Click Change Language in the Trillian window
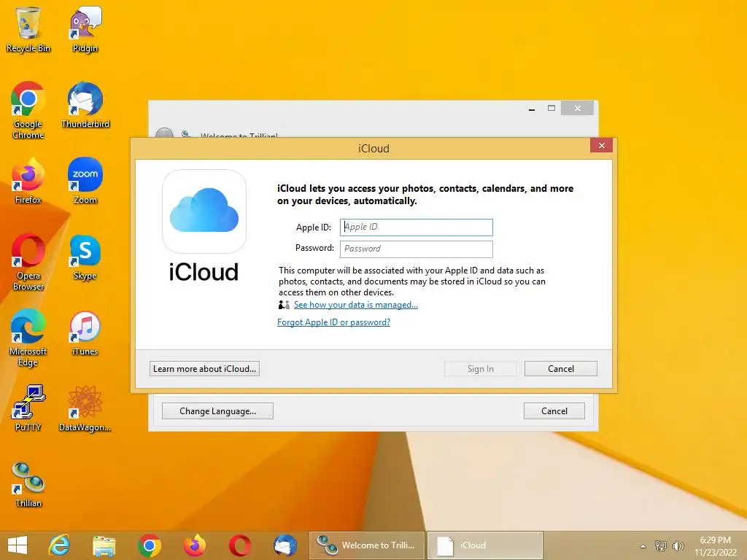This screenshot has height=560, width=747. [x=217, y=411]
